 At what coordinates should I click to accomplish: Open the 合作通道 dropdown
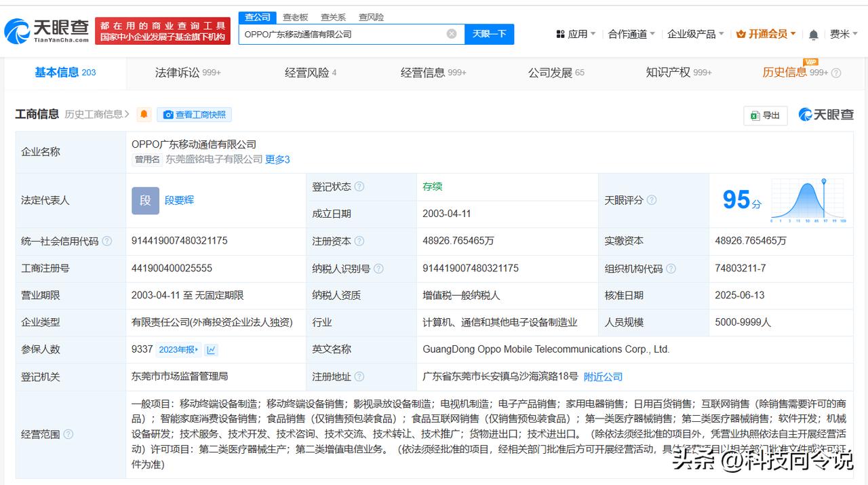tap(632, 34)
